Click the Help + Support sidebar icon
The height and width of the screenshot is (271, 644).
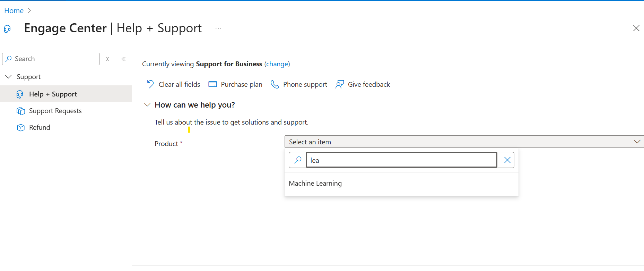(20, 94)
